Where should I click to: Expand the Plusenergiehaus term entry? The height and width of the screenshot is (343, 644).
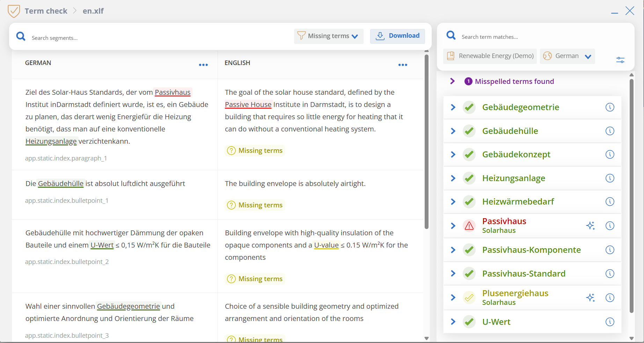453,298
